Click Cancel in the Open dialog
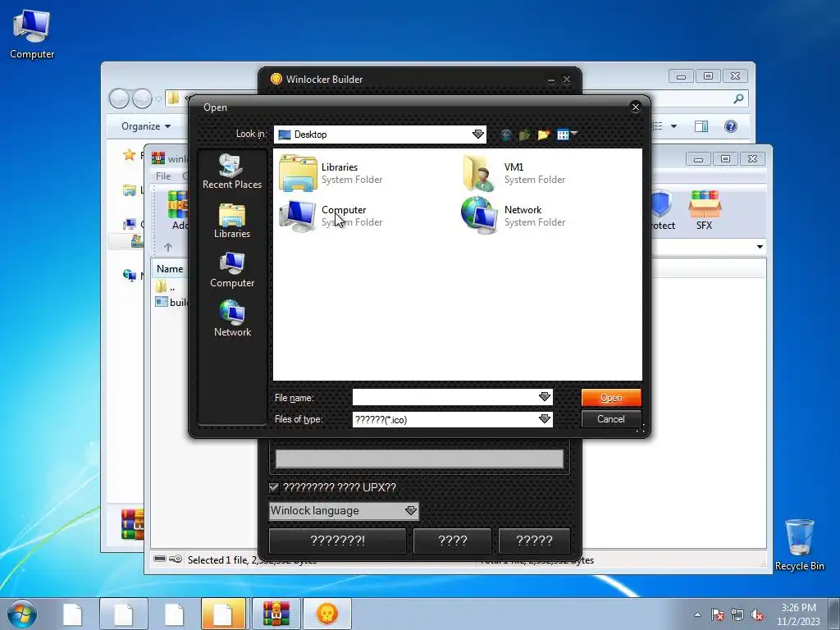 point(610,419)
